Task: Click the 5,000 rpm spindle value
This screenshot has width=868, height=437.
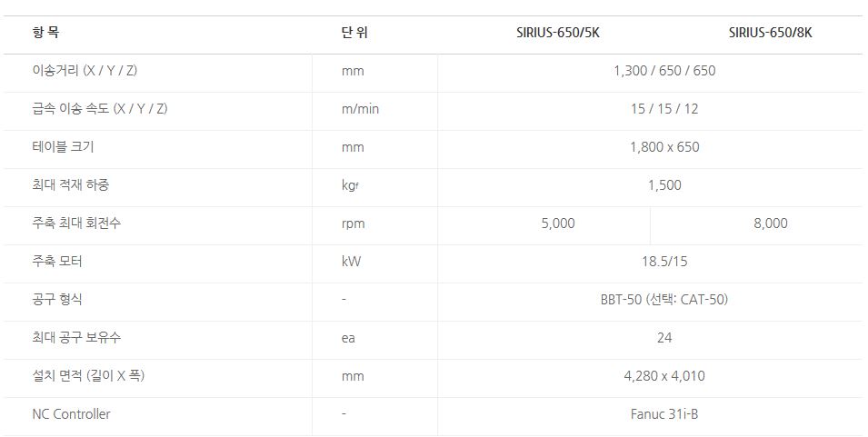Action: [557, 223]
